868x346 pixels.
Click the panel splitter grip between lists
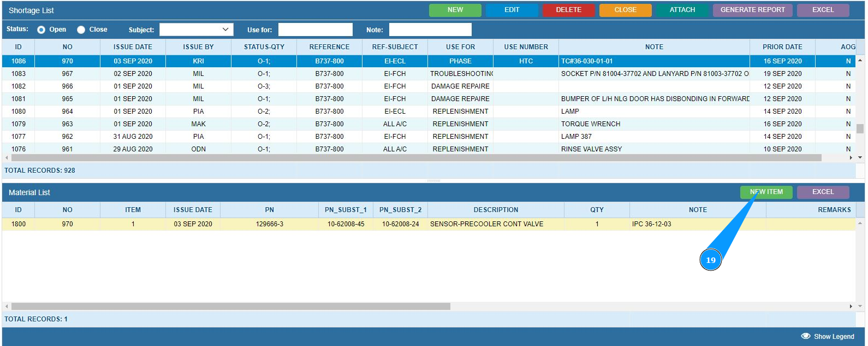tap(433, 180)
